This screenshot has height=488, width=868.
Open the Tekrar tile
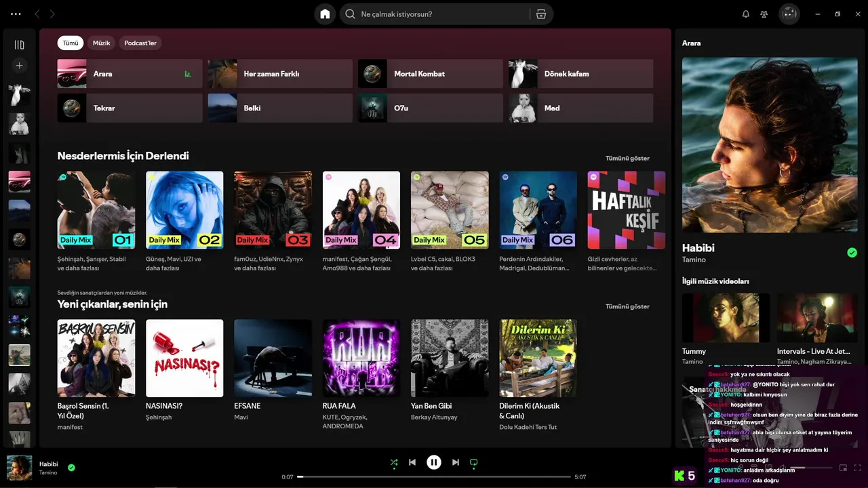[130, 108]
